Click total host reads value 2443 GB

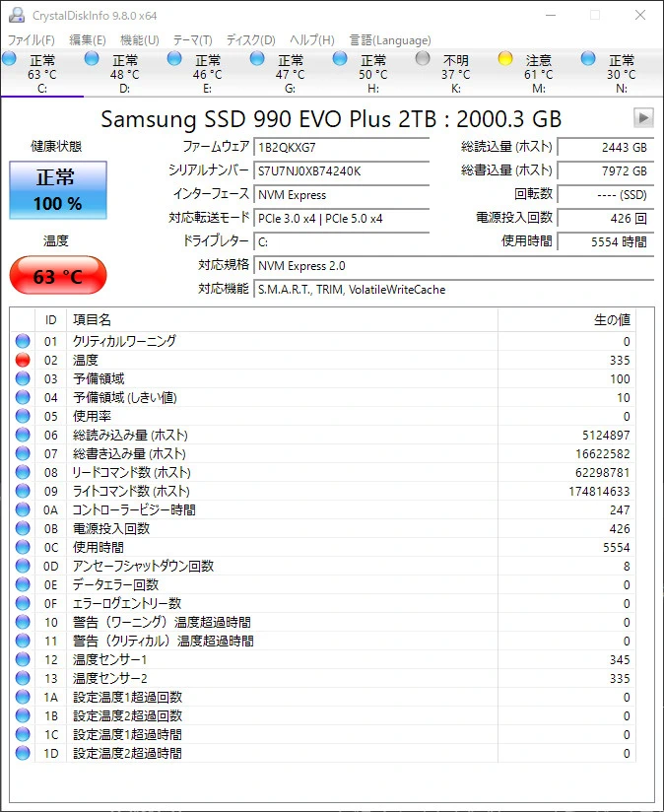coord(606,147)
